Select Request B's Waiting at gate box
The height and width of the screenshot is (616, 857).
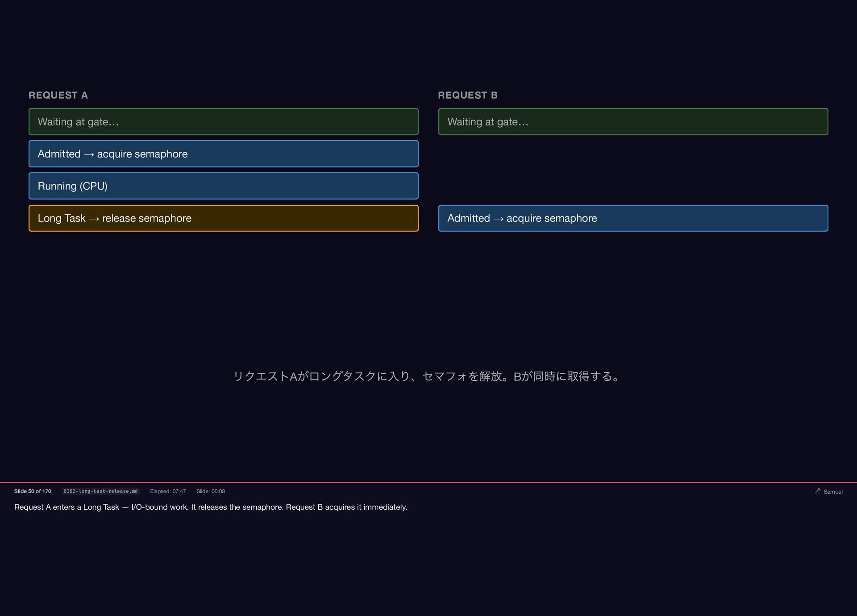633,121
